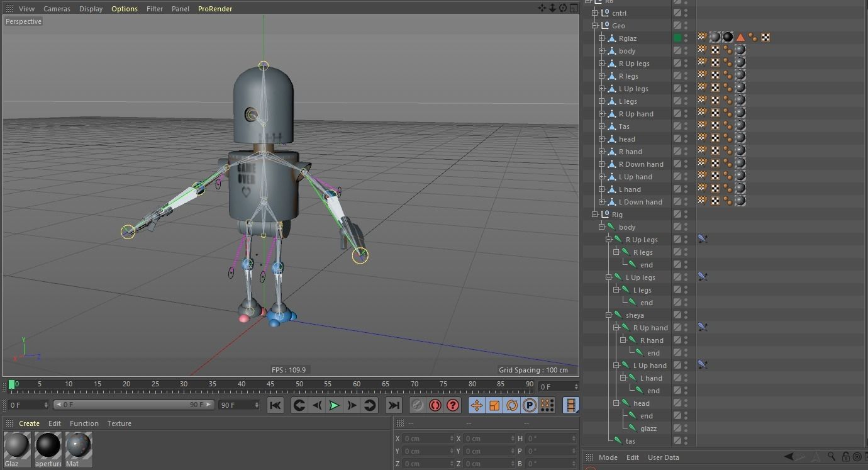Click material tag on body geometry row
Viewport: 868px width, 470px height.
(x=740, y=50)
